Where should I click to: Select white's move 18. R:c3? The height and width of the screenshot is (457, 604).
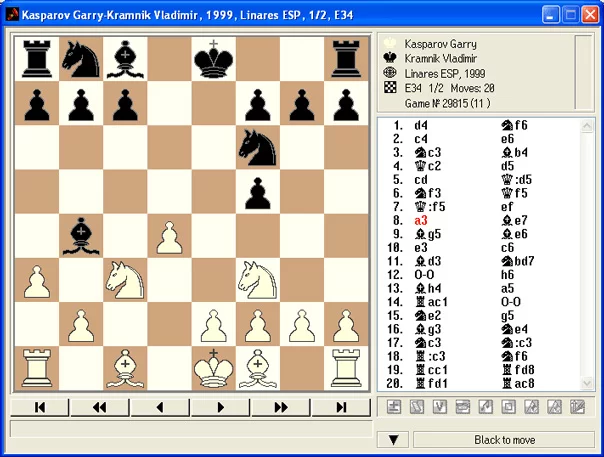430,356
